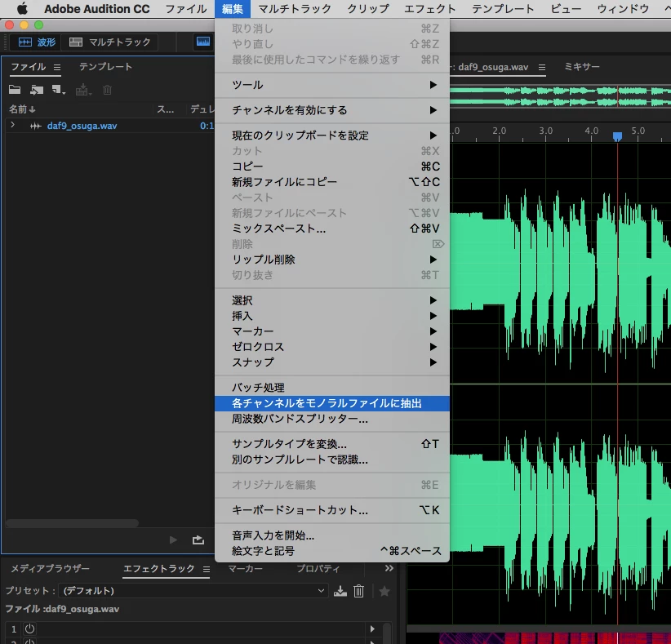
Task: Open the Apple menu
Action: pyautogui.click(x=22, y=8)
